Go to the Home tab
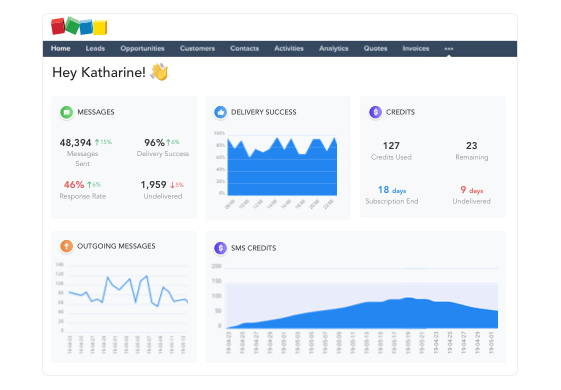The image size is (561, 390). click(x=60, y=48)
